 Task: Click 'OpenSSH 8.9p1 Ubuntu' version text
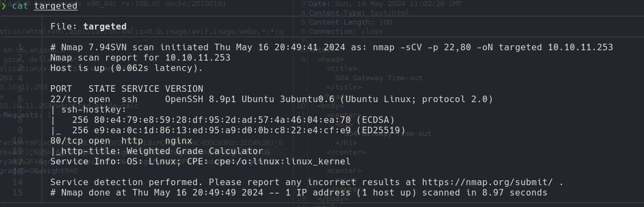pyautogui.click(x=219, y=99)
